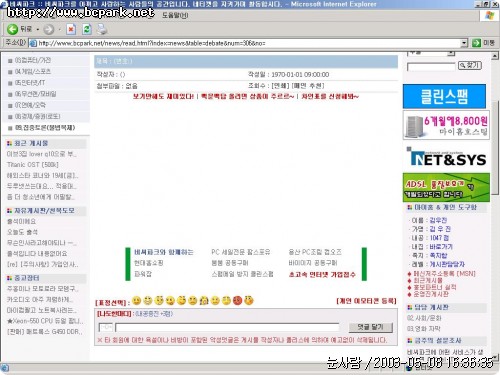500x375 pixels.
Task: Submit the comment with the '댓글 달기' button
Action: point(370,327)
